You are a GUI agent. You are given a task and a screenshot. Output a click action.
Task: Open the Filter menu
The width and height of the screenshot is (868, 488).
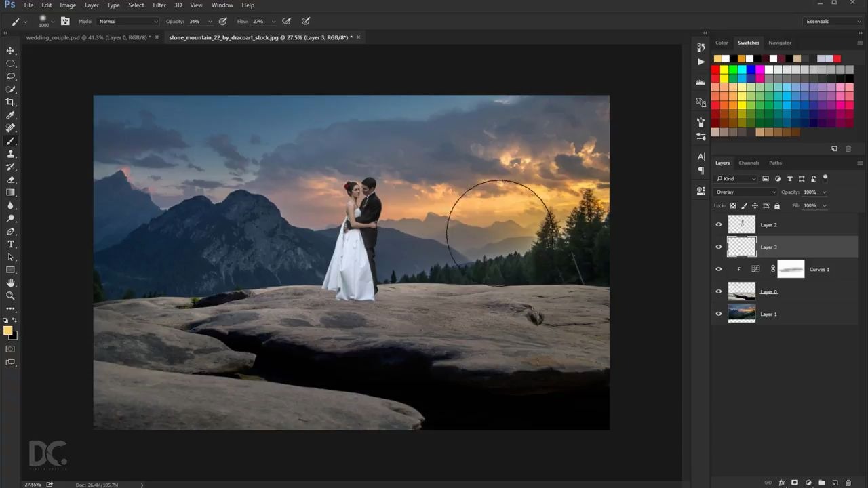tap(159, 5)
